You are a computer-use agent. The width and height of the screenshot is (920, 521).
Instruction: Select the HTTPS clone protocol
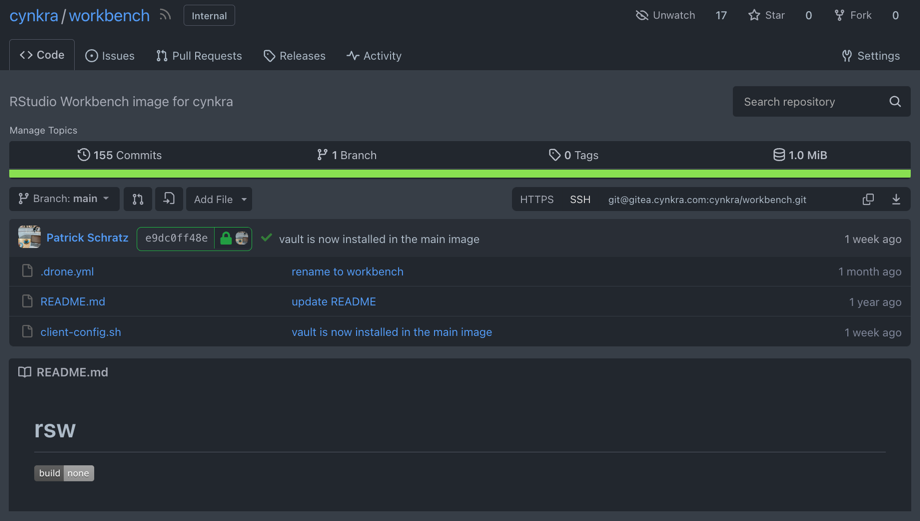click(x=537, y=199)
